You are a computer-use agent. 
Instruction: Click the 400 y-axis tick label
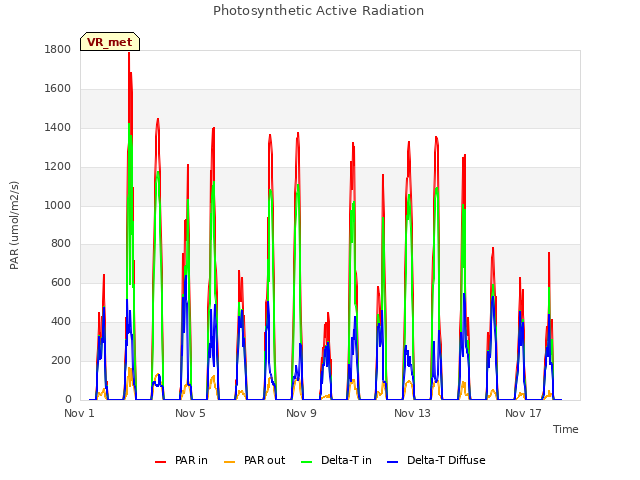(x=61, y=322)
